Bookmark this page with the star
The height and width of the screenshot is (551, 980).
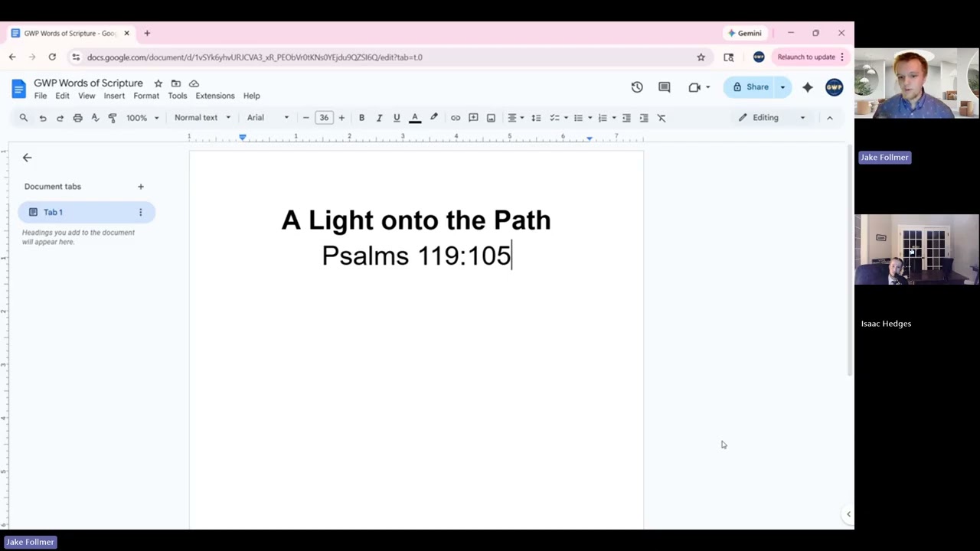pyautogui.click(x=701, y=57)
